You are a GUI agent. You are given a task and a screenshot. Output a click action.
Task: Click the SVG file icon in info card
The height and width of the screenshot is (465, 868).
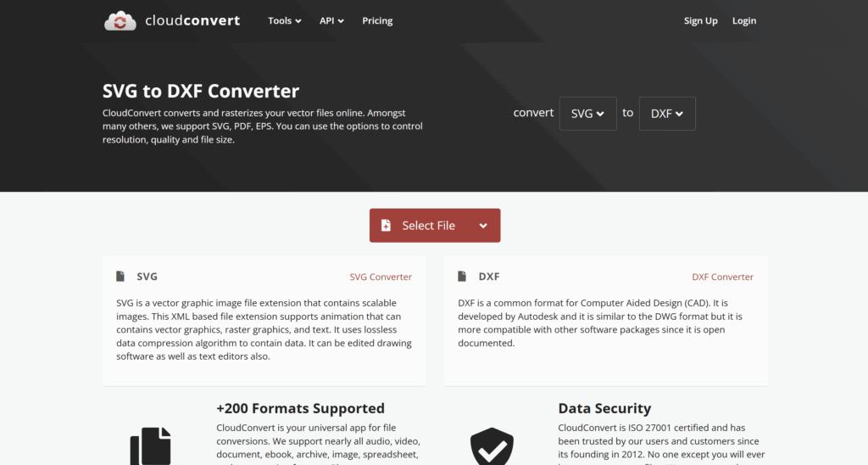(120, 277)
